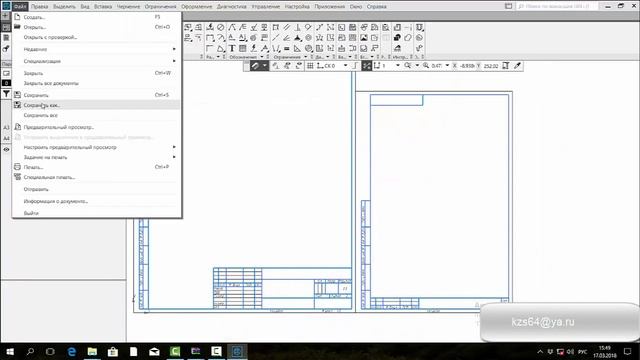This screenshot has width=640, height=360.
Task: Toggle the highlighted snaps button on floating toolbar
Action: 367,66
